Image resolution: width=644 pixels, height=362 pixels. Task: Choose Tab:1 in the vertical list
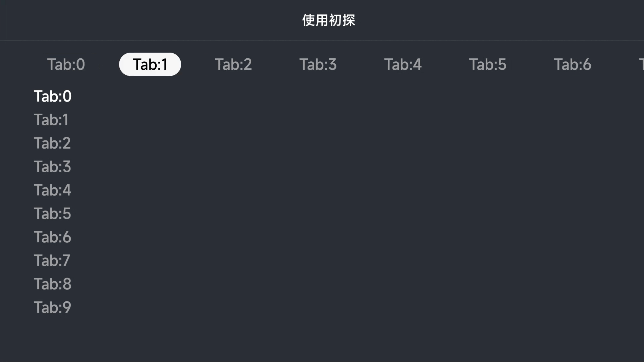pyautogui.click(x=51, y=120)
